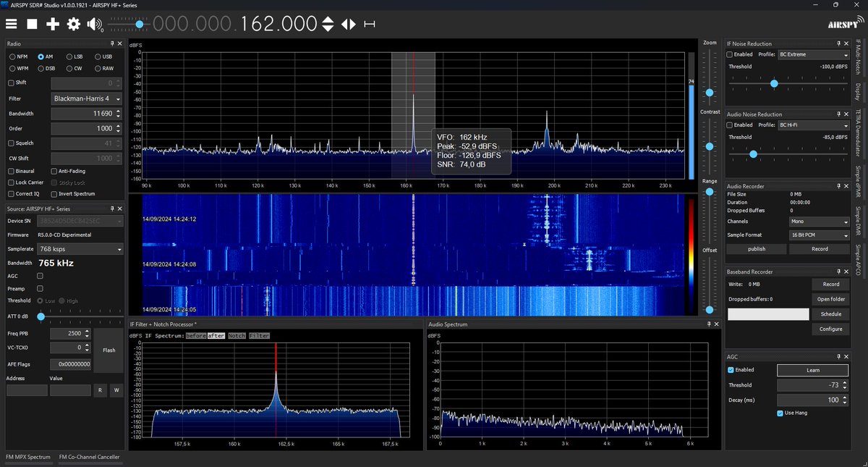Click the Audio Recorder Record button
Screen dimensions: 868x467
click(x=820, y=248)
